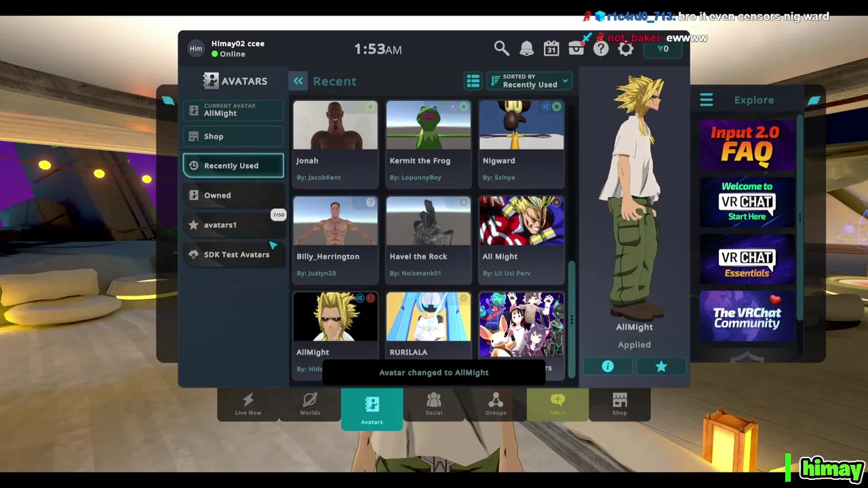Screen dimensions: 868x488
Task: Click the 1:53 AM clock
Action: [x=378, y=49]
